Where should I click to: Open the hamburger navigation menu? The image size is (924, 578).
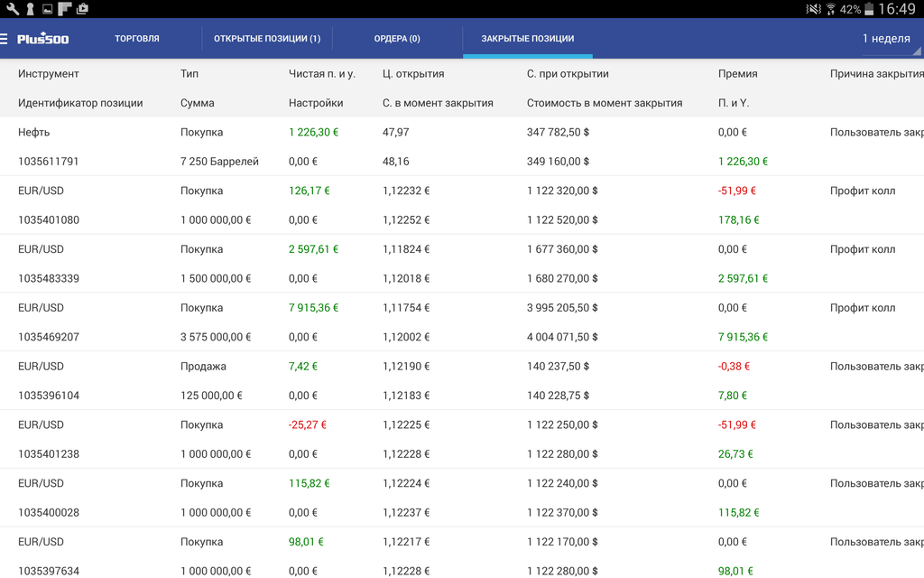point(5,39)
